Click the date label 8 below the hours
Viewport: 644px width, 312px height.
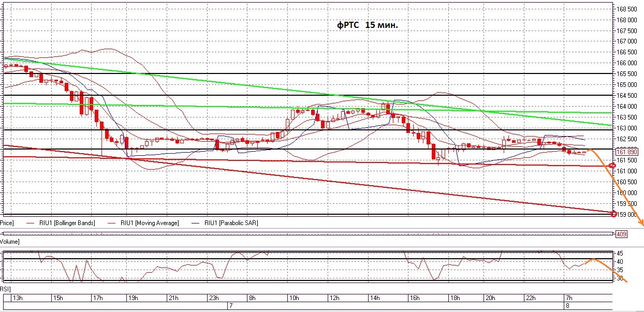pos(568,306)
